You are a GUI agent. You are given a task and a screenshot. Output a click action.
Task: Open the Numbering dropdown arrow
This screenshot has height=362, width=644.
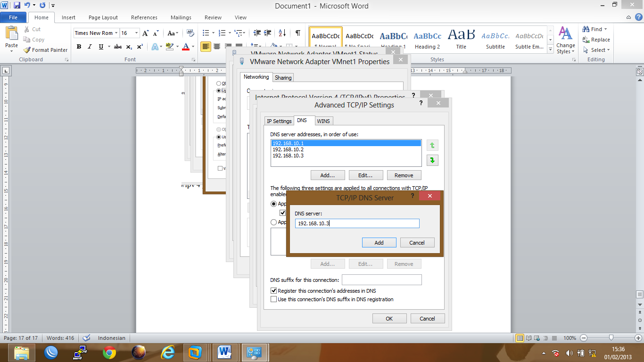click(230, 33)
